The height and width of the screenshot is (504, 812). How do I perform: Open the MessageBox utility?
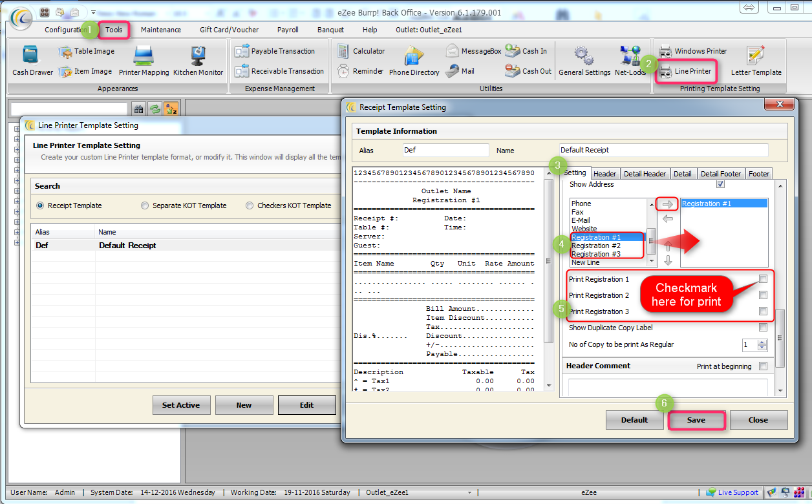point(473,51)
